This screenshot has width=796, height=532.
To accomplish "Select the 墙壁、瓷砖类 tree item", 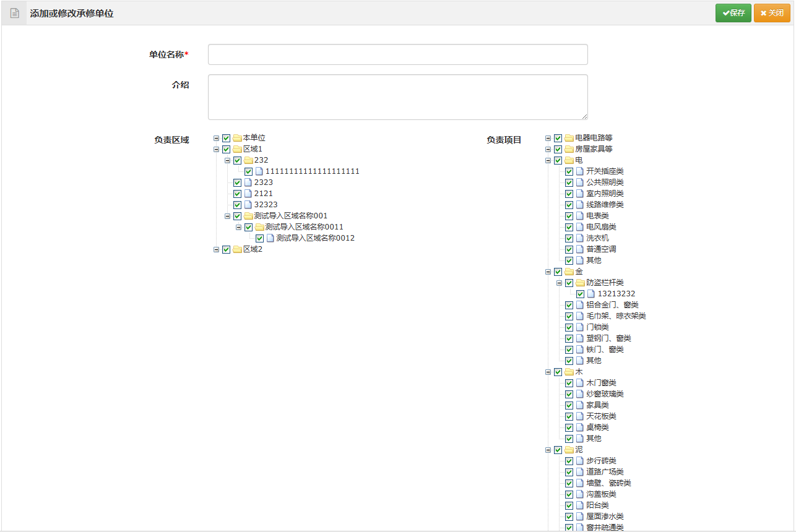I will (608, 483).
